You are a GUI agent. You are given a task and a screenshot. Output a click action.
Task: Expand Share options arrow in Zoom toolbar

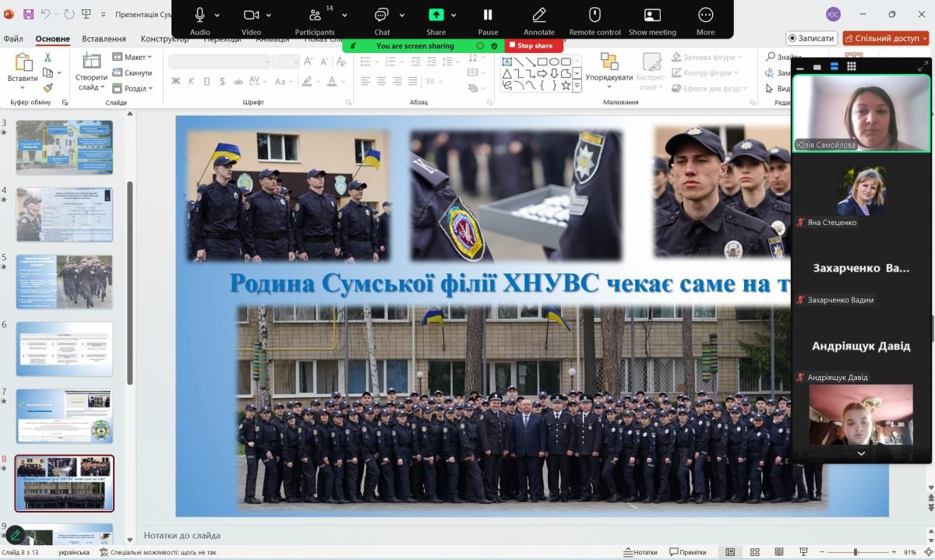453,15
